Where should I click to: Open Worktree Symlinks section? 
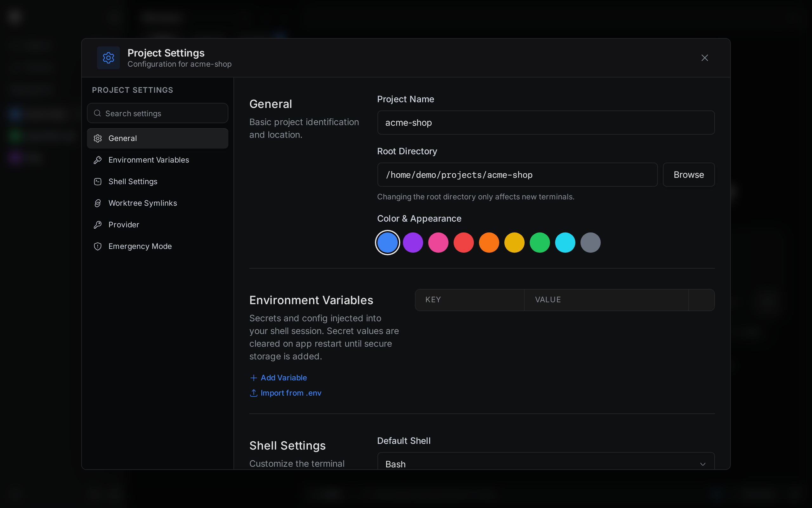157,203
